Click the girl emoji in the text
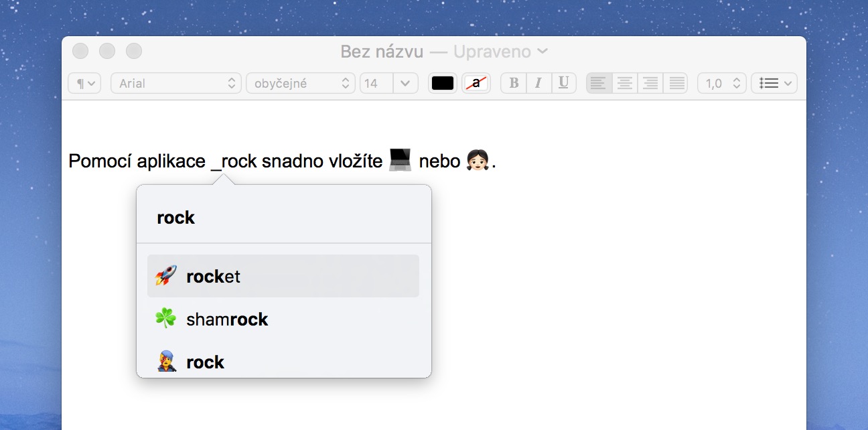 point(479,161)
